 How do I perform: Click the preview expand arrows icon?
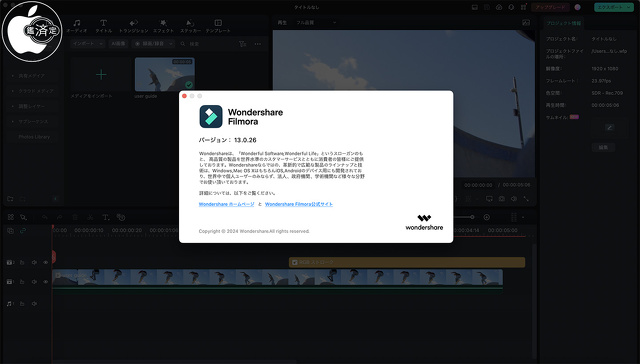(x=526, y=199)
